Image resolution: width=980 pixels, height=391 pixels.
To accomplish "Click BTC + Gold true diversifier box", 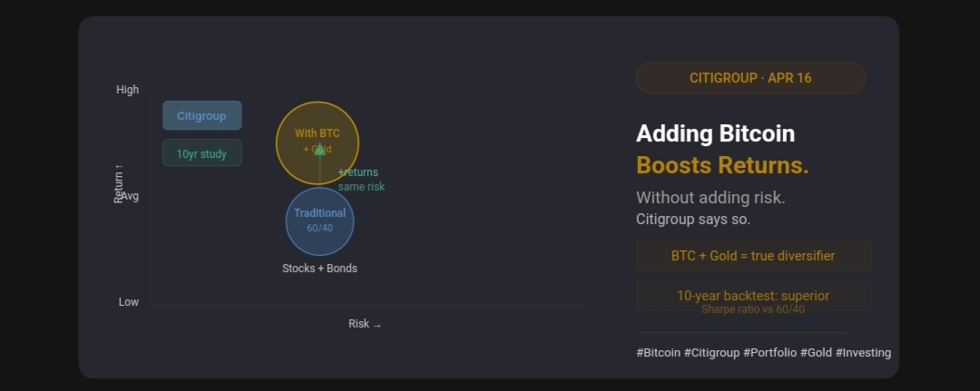I will pyautogui.click(x=753, y=256).
